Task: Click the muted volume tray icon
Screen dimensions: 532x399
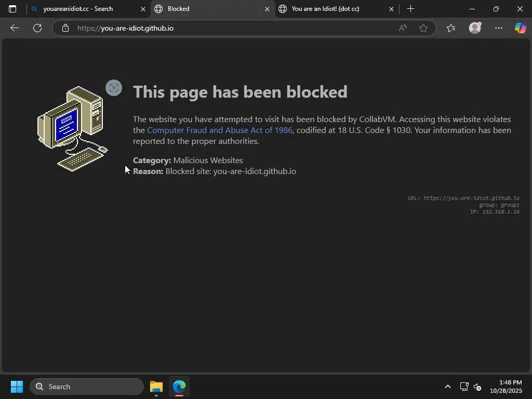Action: click(x=478, y=387)
